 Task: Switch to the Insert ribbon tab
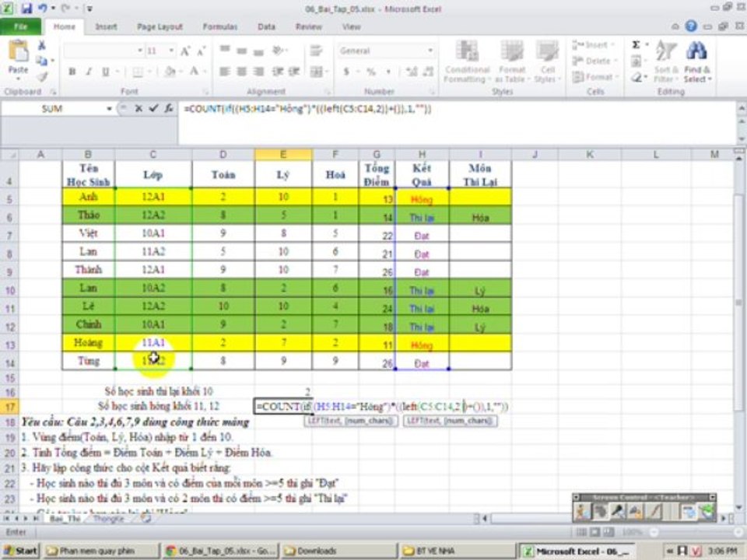106,26
